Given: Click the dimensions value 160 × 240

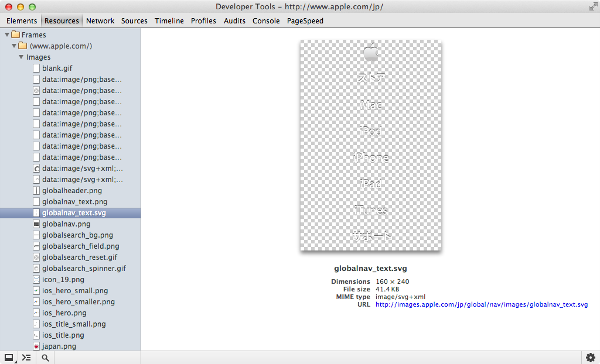Looking at the screenshot, I should (392, 282).
